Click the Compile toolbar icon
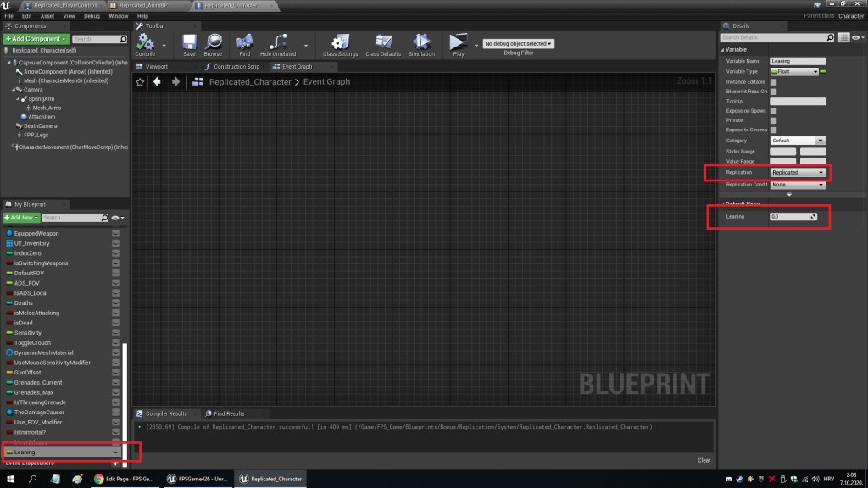This screenshot has height=488, width=868. tap(145, 42)
